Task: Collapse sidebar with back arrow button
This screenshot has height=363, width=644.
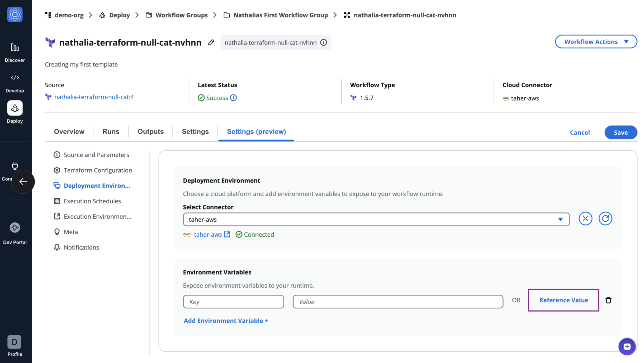Action: 23,182
